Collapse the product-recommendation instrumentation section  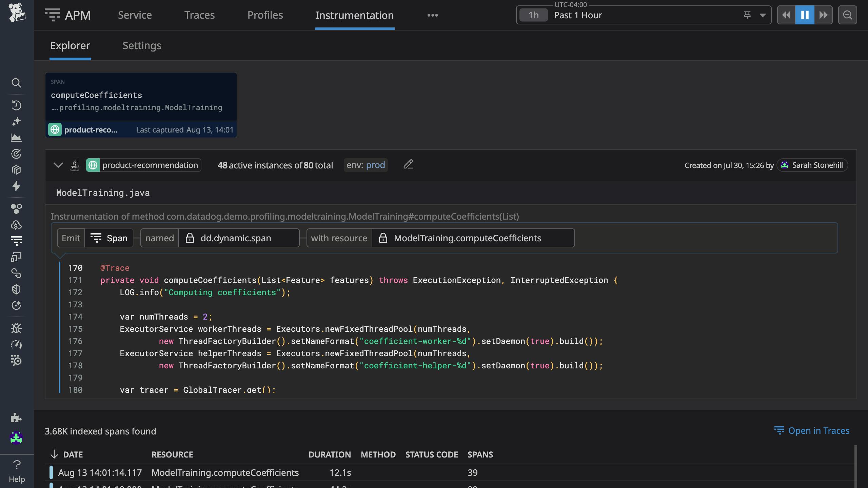(x=58, y=165)
